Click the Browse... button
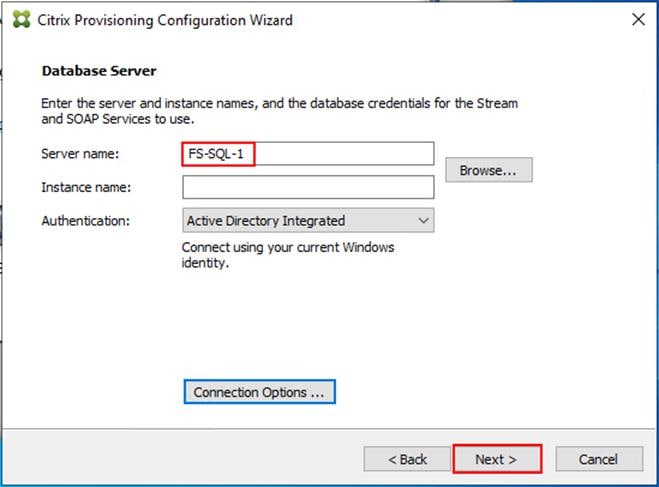The width and height of the screenshot is (659, 487). (x=489, y=170)
